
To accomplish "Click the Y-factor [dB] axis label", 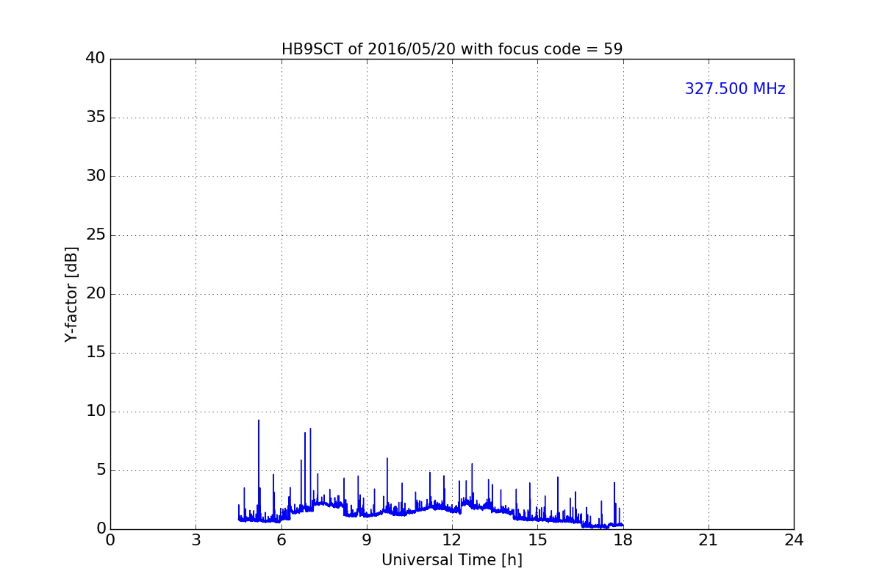I will pos(71,294).
